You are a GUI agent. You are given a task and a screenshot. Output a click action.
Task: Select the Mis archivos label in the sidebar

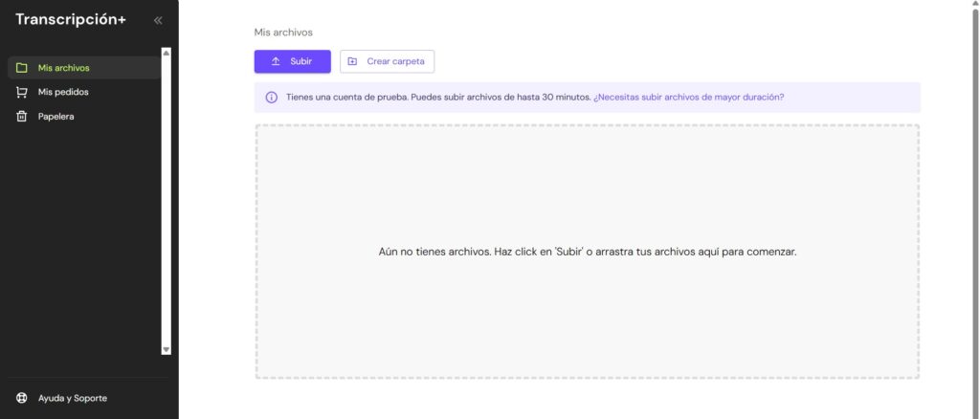pyautogui.click(x=64, y=68)
